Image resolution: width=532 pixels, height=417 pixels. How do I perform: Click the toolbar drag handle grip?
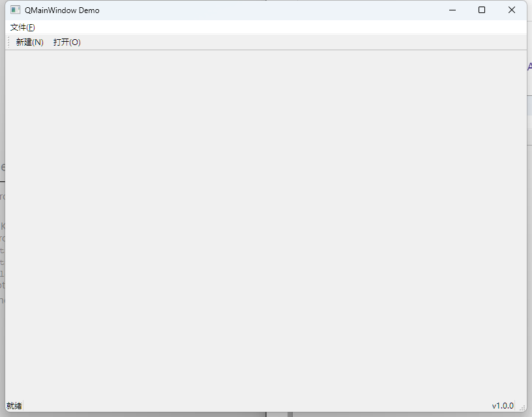[9, 42]
